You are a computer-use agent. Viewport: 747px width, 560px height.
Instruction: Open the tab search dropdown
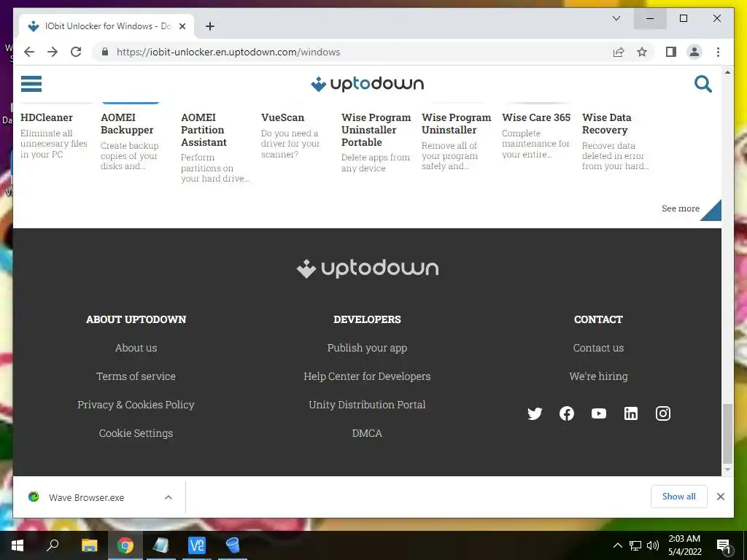pyautogui.click(x=616, y=18)
